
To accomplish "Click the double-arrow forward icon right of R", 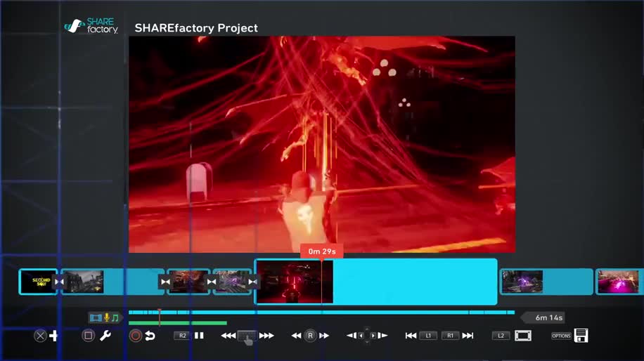I will tap(324, 336).
